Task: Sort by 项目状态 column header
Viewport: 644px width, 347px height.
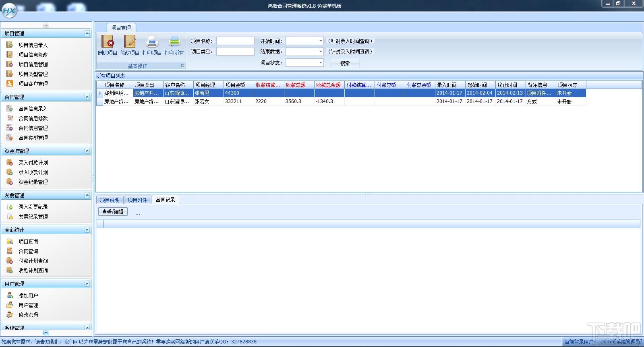Action: pyautogui.click(x=571, y=85)
